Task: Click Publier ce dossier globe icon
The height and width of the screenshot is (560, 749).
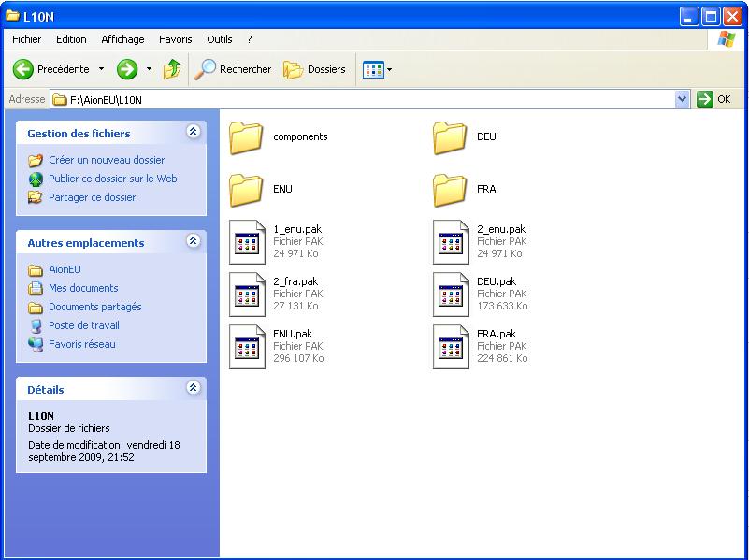Action: coord(36,179)
